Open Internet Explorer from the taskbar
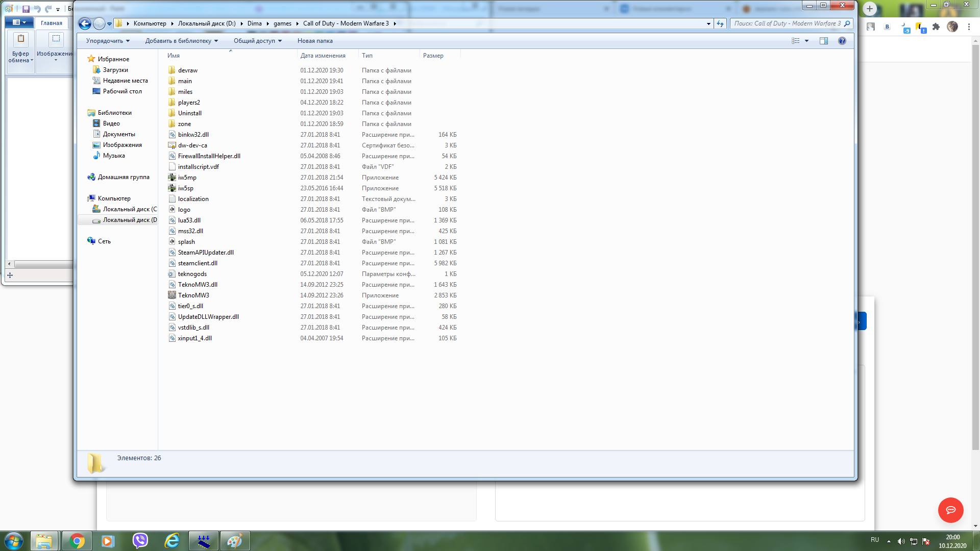 pyautogui.click(x=172, y=541)
